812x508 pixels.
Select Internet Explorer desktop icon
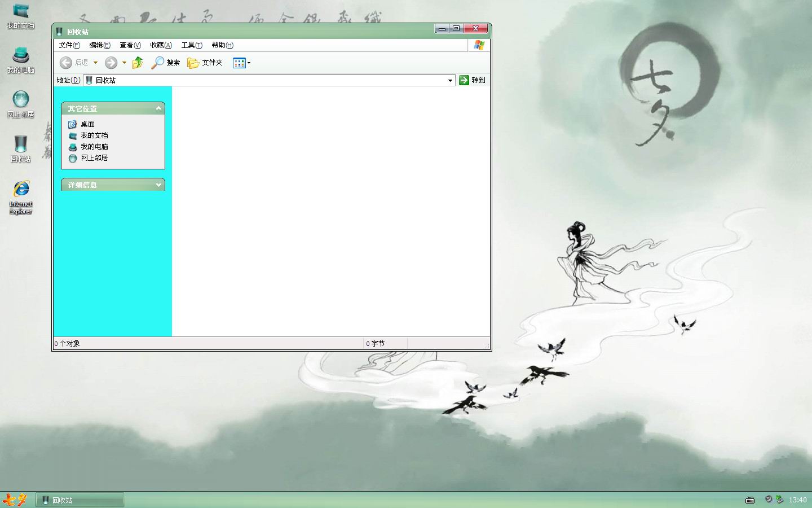(x=21, y=197)
